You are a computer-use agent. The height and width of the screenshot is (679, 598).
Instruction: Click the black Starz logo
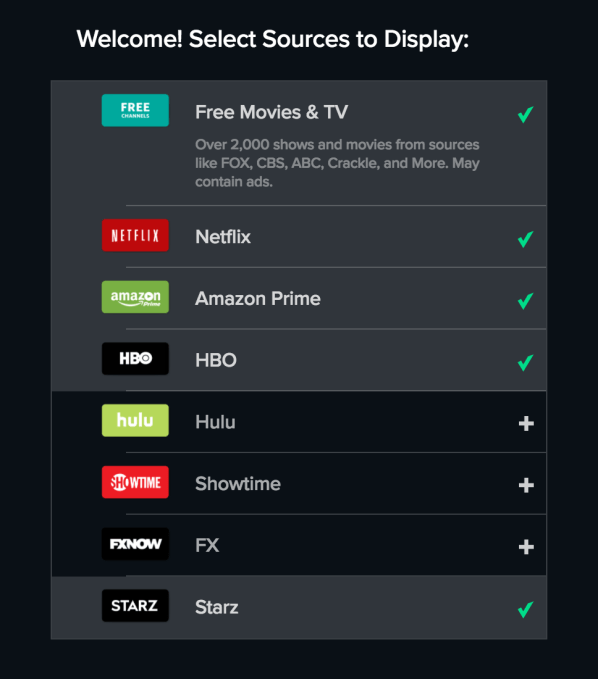135,606
